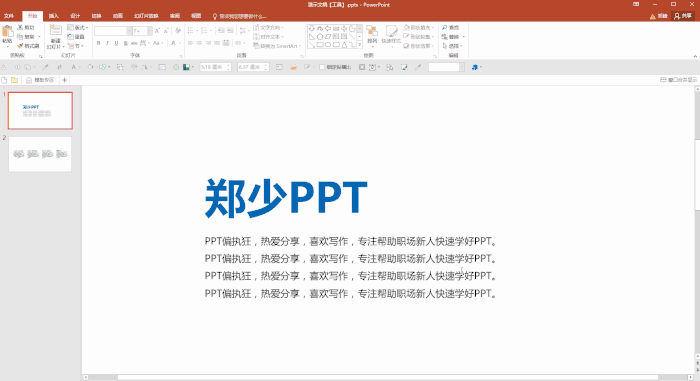Viewport: 700px width, 381px height.
Task: Toggle Bold formatting
Action: pyautogui.click(x=99, y=43)
